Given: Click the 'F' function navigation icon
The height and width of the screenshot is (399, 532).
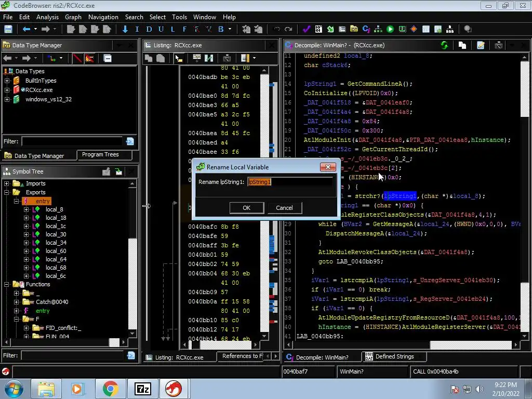Looking at the screenshot, I should point(184,29).
